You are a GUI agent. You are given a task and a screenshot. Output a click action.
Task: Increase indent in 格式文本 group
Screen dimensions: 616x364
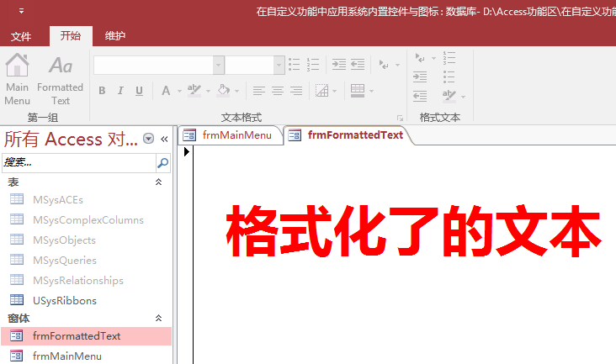pyautogui.click(x=420, y=76)
